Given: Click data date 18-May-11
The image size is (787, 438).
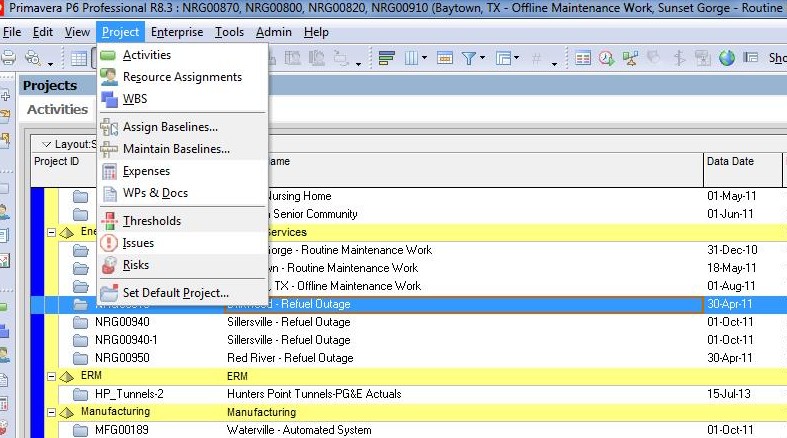Looking at the screenshot, I should [x=732, y=268].
